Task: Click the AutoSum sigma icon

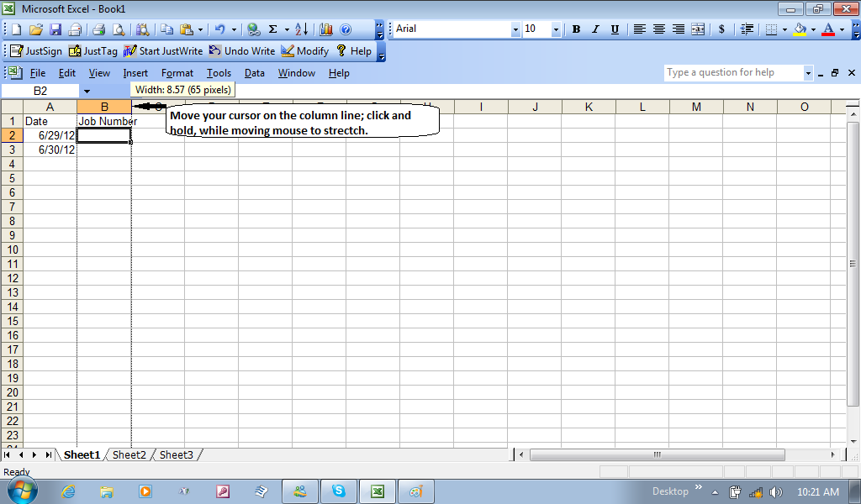Action: (x=272, y=29)
